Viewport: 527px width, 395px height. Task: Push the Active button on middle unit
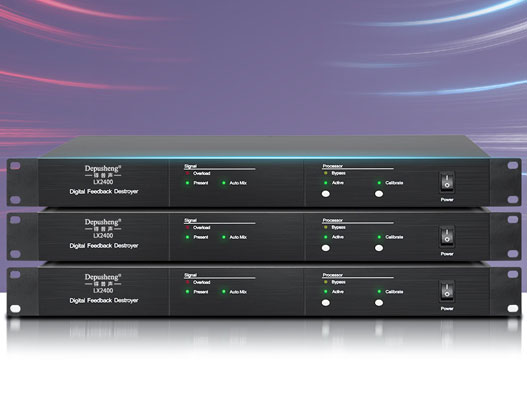click(325, 248)
